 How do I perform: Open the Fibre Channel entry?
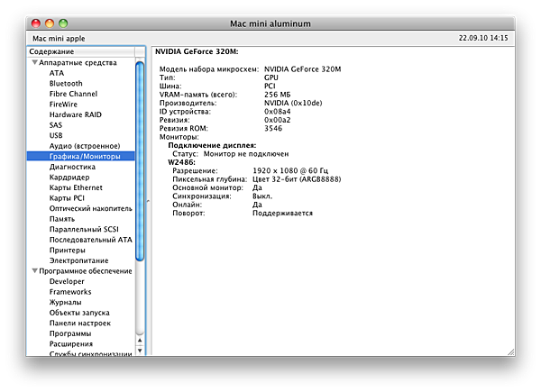coord(73,94)
